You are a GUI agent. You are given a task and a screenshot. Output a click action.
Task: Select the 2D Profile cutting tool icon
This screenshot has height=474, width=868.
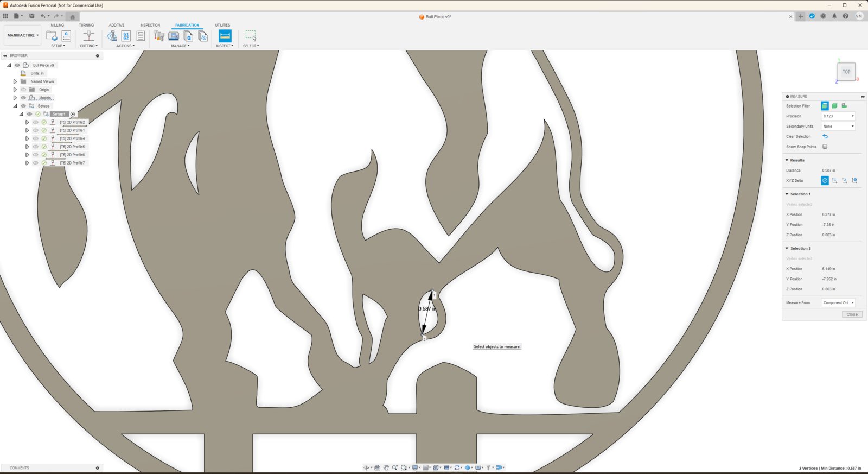click(x=88, y=36)
